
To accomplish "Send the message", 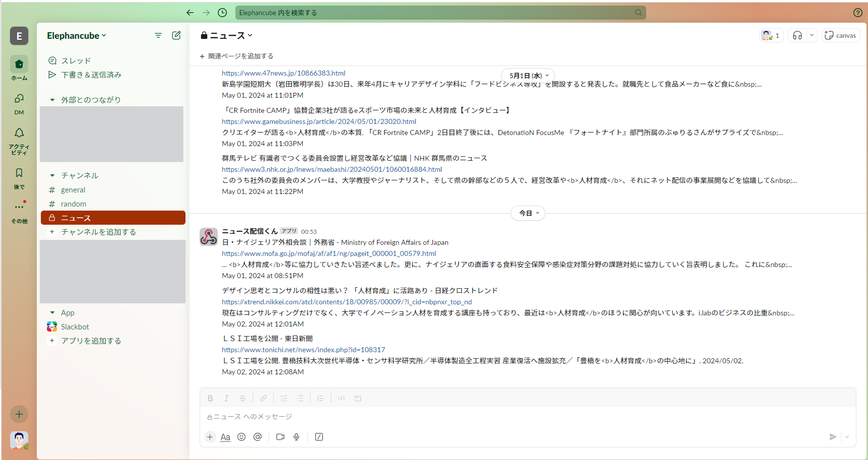I will 833,437.
